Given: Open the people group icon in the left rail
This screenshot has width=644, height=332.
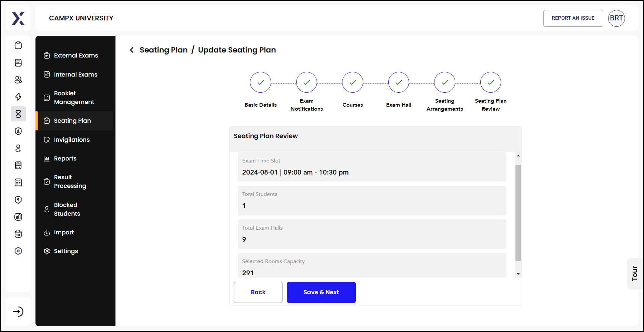Looking at the screenshot, I should [x=18, y=80].
